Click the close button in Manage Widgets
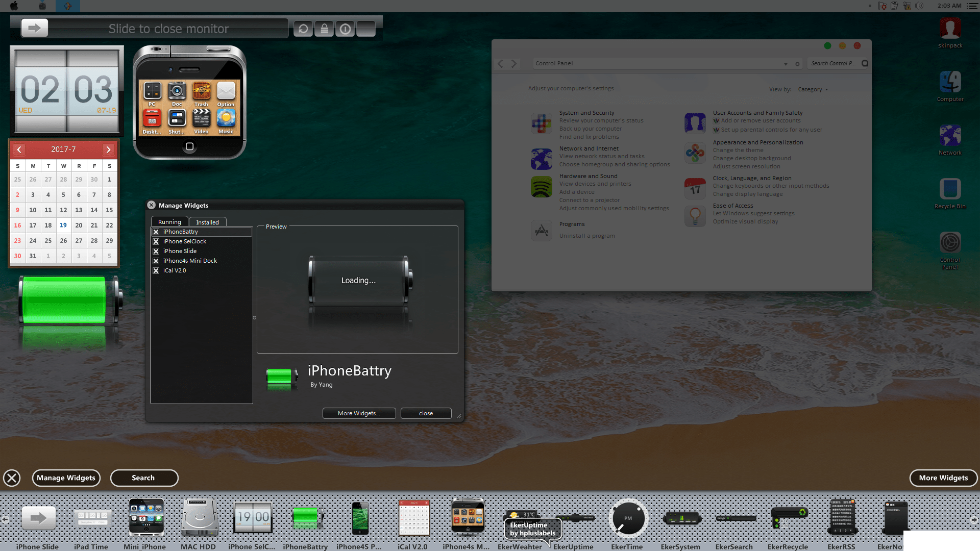The height and width of the screenshot is (551, 980). click(x=426, y=413)
